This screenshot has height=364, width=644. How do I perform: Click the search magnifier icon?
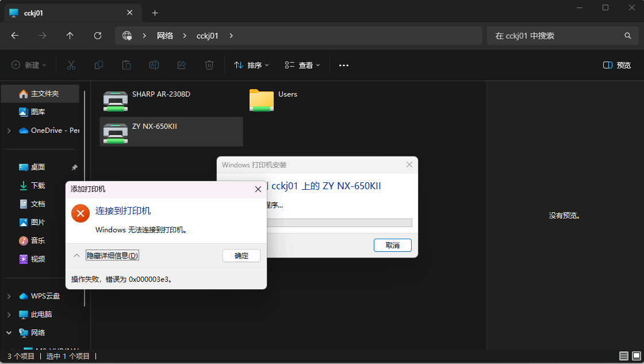(x=627, y=36)
